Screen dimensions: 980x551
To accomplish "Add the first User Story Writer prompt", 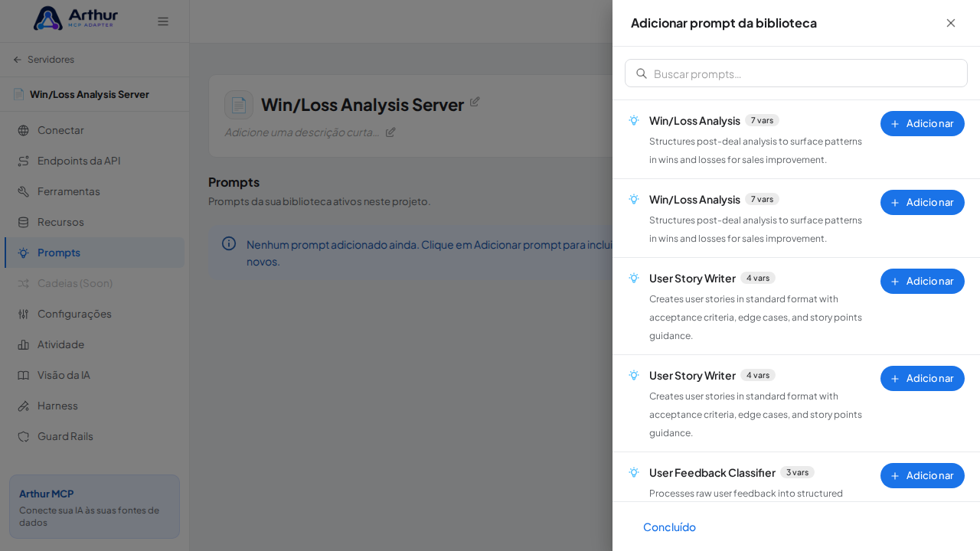I will tap(923, 281).
